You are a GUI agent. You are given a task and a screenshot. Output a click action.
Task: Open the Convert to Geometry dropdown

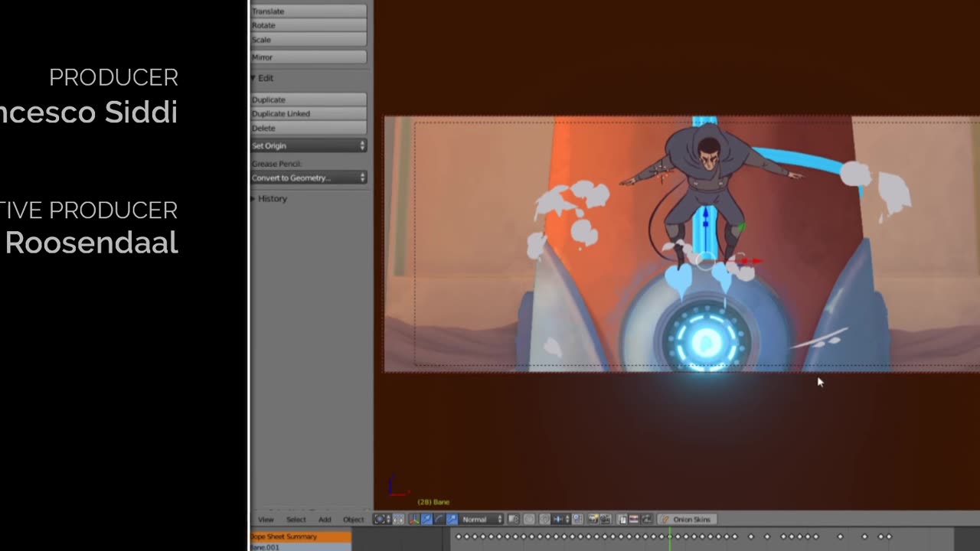(x=309, y=178)
